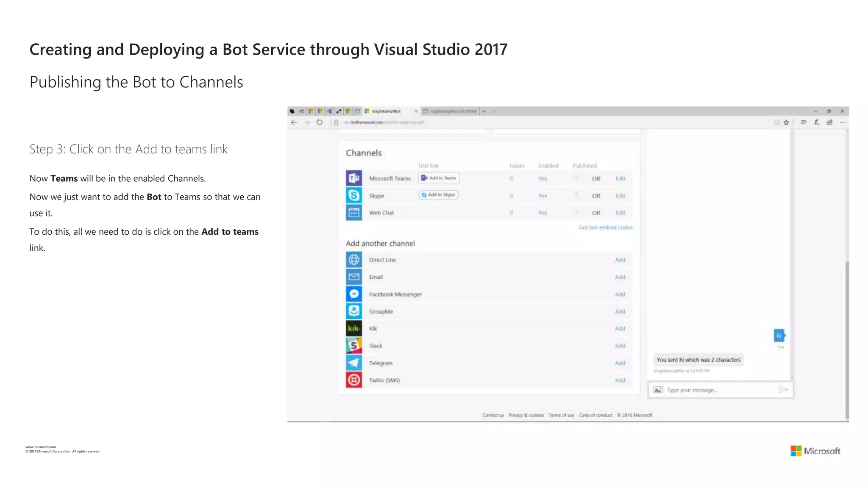Click the Telegram channel icon
Image resolution: width=868 pixels, height=488 pixels.
tap(354, 363)
